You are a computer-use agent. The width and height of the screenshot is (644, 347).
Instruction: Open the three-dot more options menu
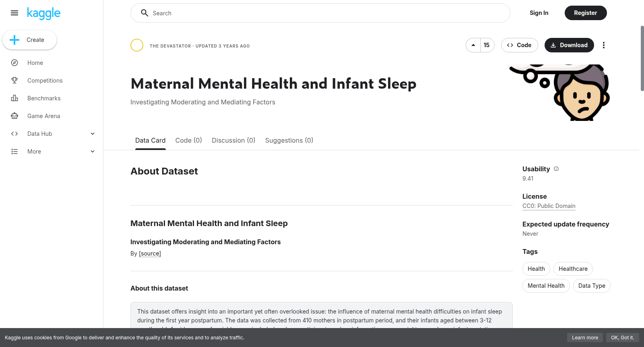pos(603,45)
